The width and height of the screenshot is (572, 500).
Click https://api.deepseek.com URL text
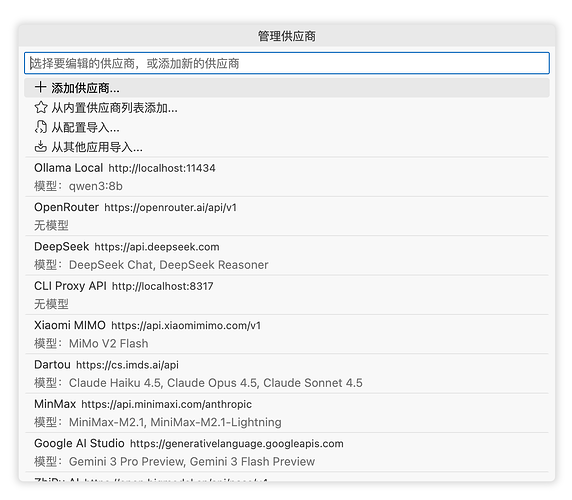pyautogui.click(x=157, y=247)
